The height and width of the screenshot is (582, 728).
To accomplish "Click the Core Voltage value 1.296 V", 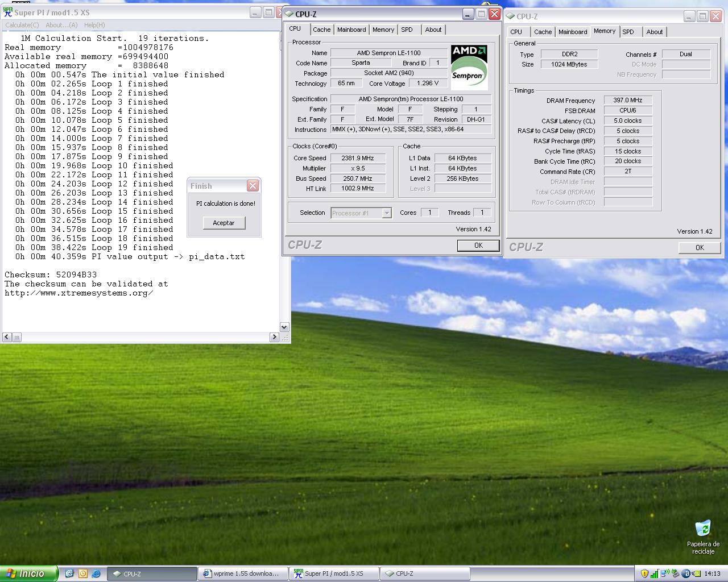I will pos(428,83).
